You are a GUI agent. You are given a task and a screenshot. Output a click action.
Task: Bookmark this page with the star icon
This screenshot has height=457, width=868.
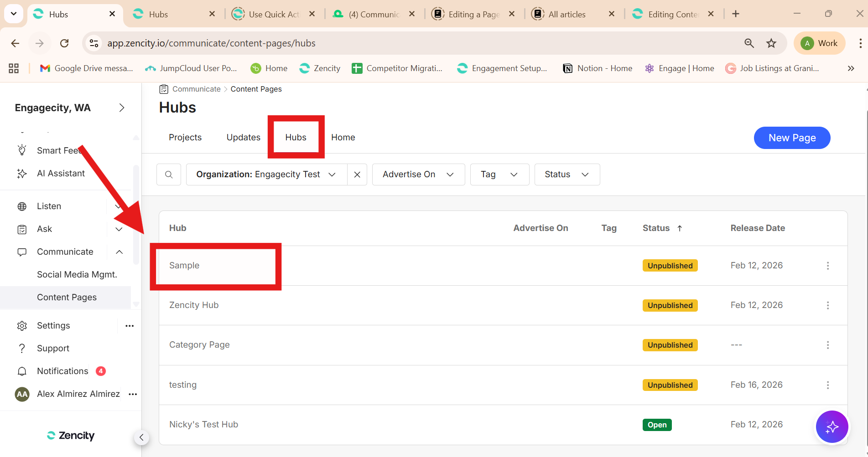(771, 43)
